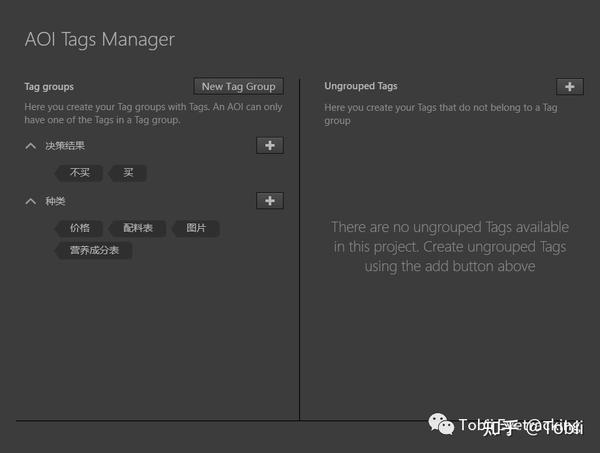Click the Ungrouped Tags heading
Image resolution: width=600 pixels, height=453 pixels.
[361, 87]
